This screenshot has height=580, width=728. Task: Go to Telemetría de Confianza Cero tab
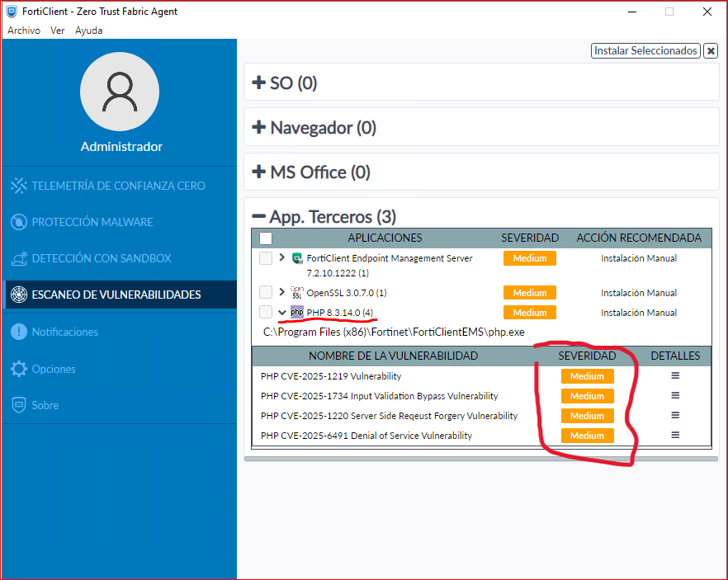[x=120, y=186]
